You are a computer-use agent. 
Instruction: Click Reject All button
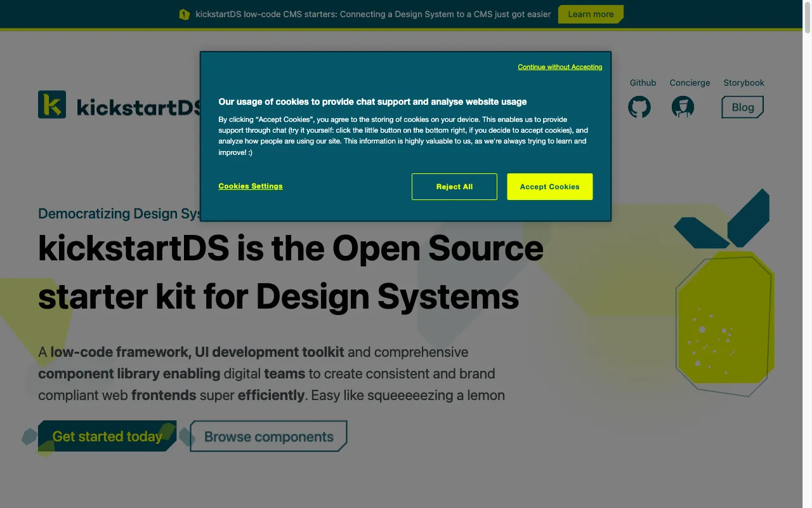(454, 187)
